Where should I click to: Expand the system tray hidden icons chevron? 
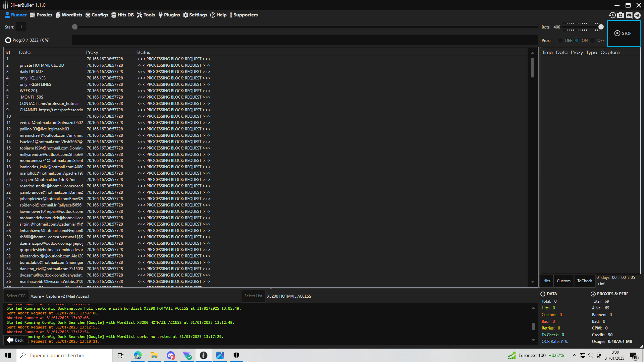[574, 355]
